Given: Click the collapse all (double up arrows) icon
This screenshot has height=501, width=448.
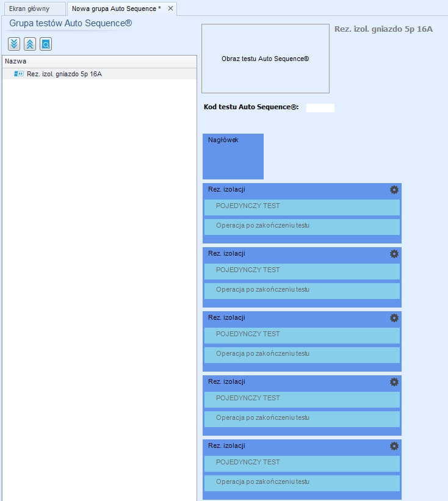Looking at the screenshot, I should (30, 44).
